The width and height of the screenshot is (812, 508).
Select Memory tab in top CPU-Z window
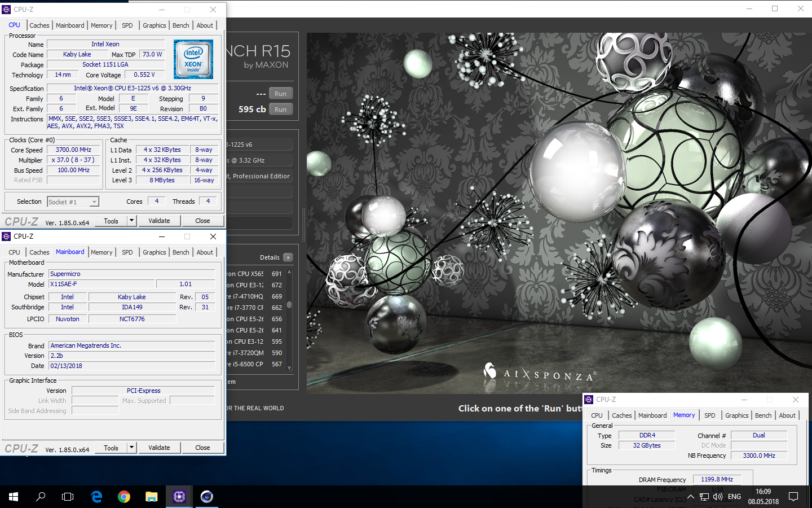pos(101,25)
